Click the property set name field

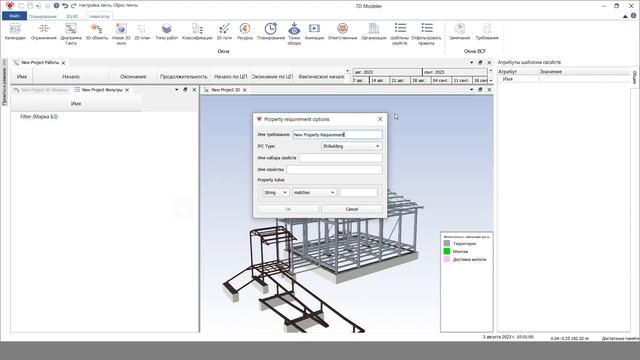[x=340, y=158]
